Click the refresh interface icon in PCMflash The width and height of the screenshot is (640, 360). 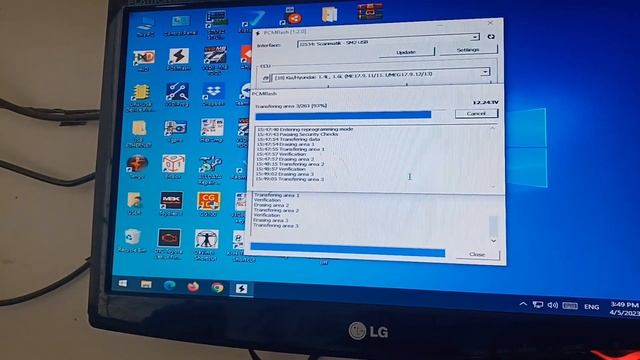coord(491,36)
